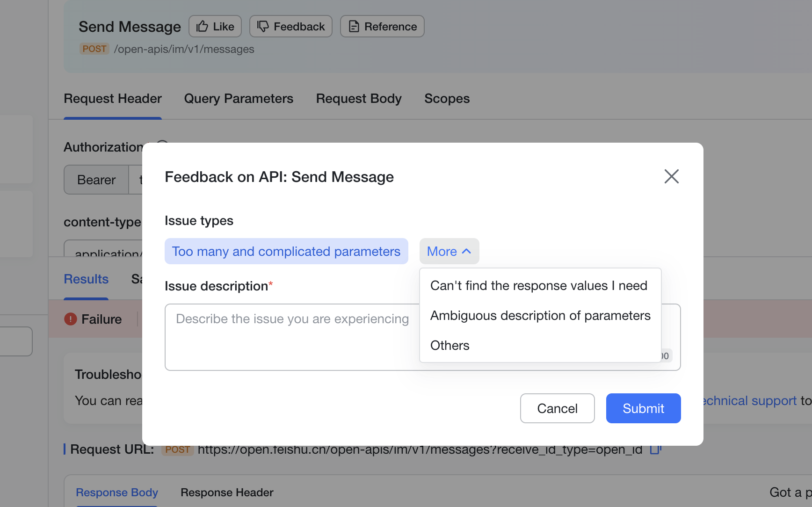Switch to Query Parameters tab
This screenshot has width=812, height=507.
(x=239, y=99)
